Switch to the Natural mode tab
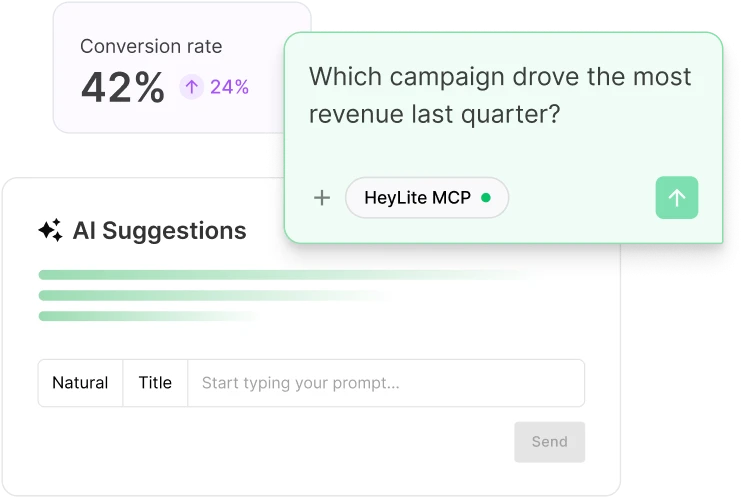 80,383
